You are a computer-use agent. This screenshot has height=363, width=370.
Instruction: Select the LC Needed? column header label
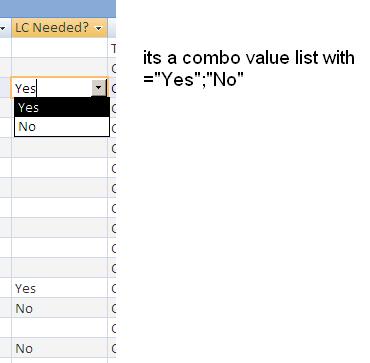(x=52, y=28)
